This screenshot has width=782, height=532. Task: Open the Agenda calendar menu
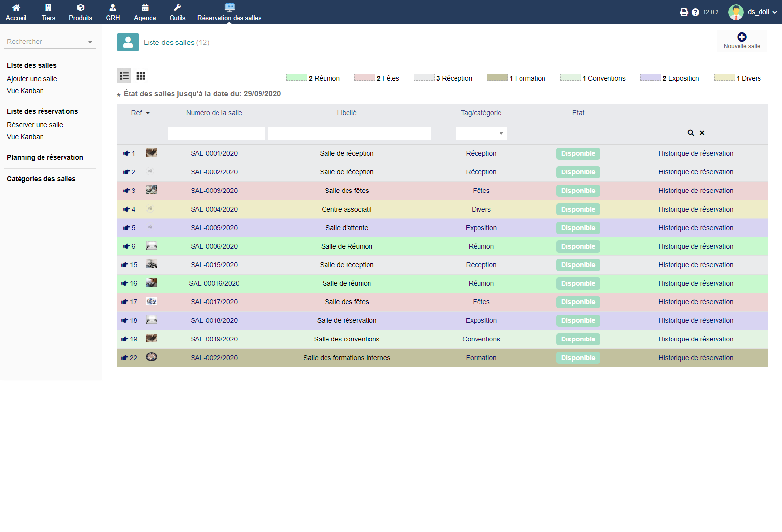pos(145,8)
